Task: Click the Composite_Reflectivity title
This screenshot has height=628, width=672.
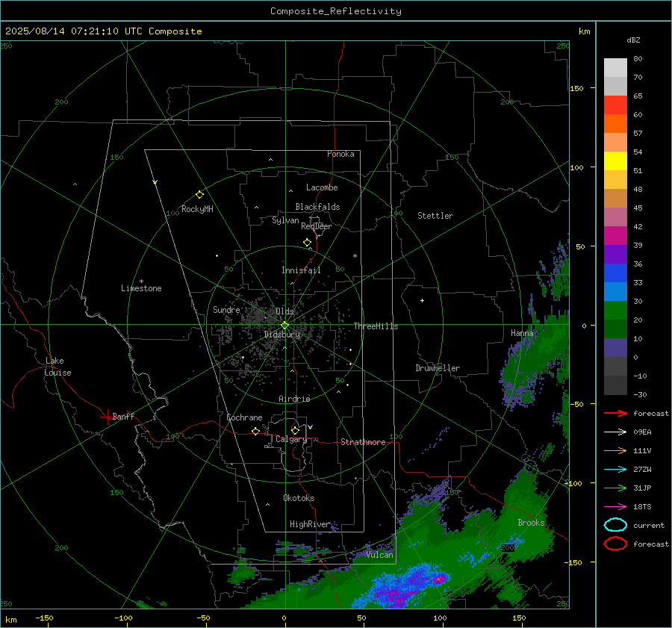Action: coord(335,11)
